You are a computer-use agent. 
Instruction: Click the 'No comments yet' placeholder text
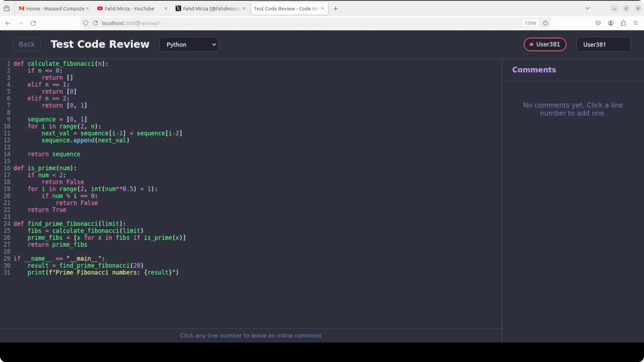pos(573,109)
